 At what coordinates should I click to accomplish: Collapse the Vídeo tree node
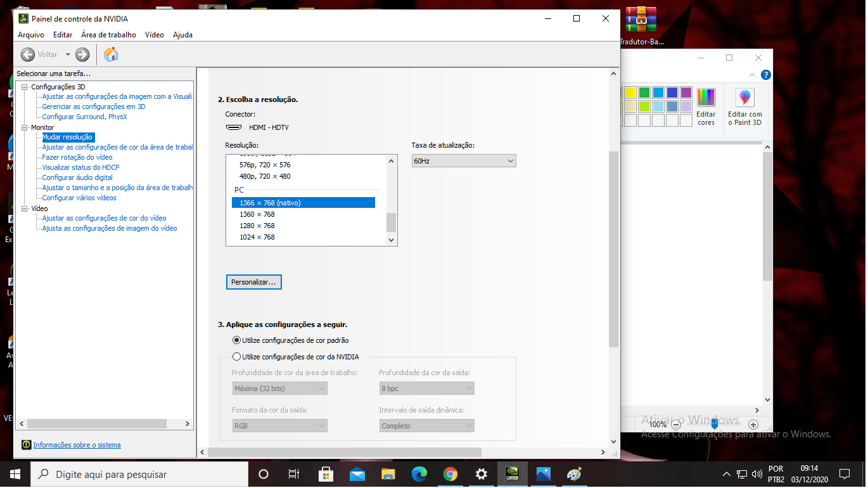(x=25, y=209)
